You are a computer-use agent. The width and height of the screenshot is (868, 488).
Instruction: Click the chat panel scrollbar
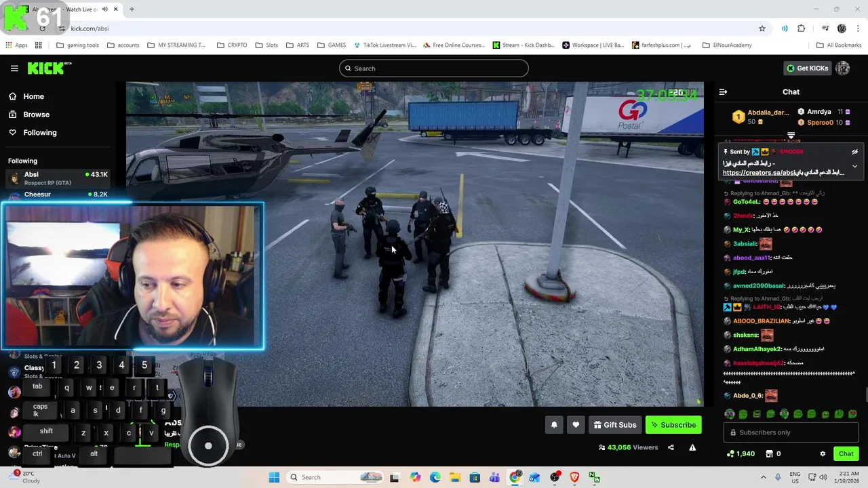(865, 395)
